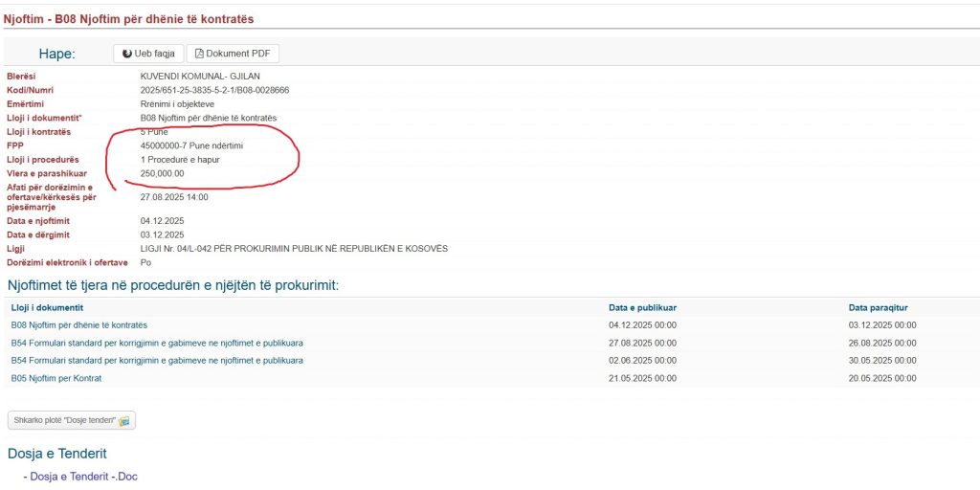Click the folder icon on Shkarko plotë button
Image resolution: width=980 pixels, height=490 pixels.
click(x=124, y=421)
